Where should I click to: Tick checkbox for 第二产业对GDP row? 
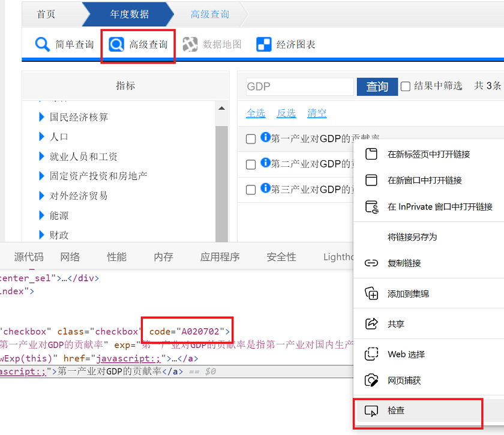click(x=251, y=164)
